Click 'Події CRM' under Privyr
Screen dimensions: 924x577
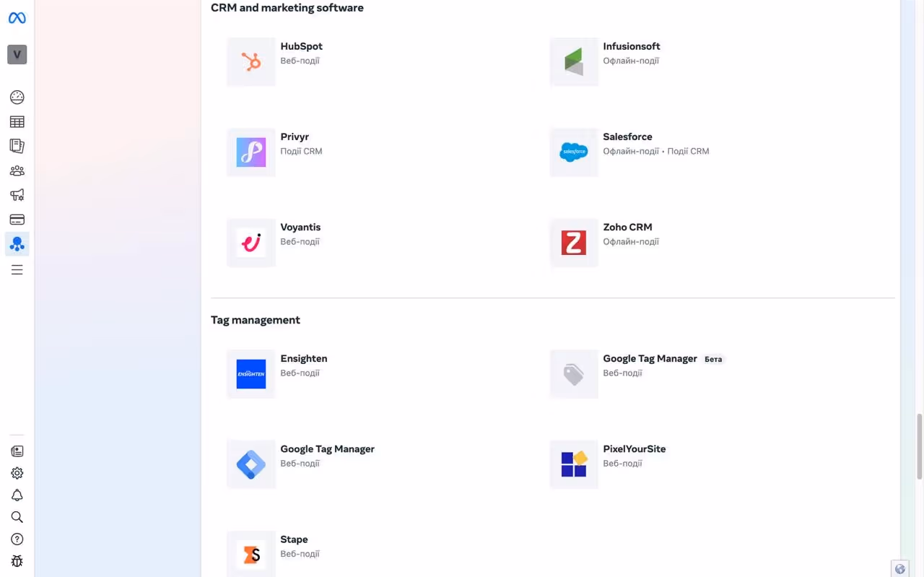[301, 151]
